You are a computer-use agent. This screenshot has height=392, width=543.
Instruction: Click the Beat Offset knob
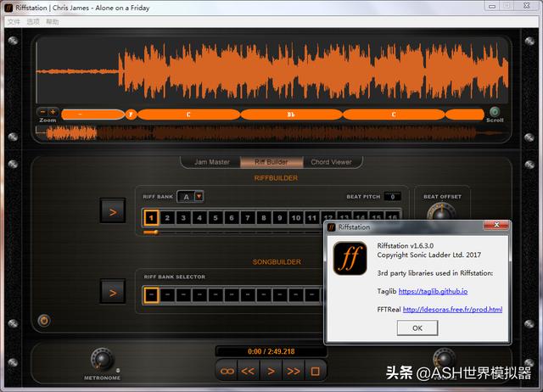coord(441,212)
